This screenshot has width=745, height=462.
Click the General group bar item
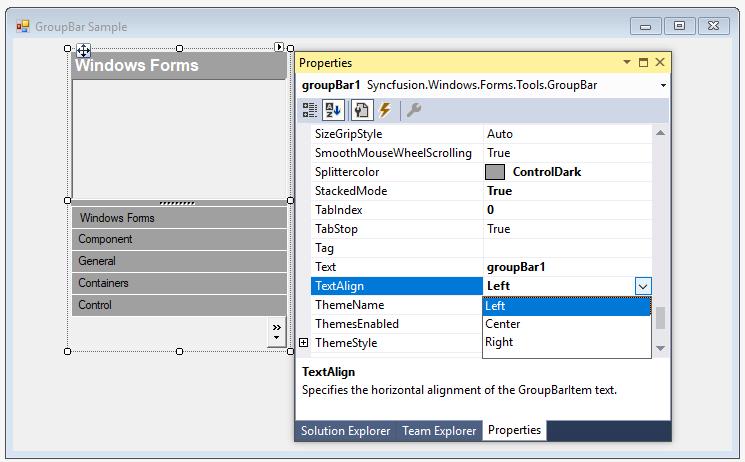179,261
